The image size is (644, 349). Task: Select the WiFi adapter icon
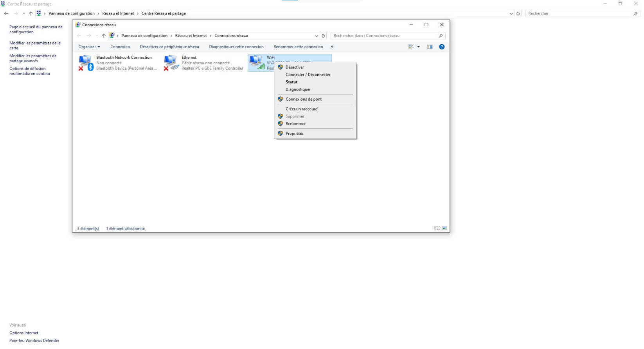click(257, 63)
